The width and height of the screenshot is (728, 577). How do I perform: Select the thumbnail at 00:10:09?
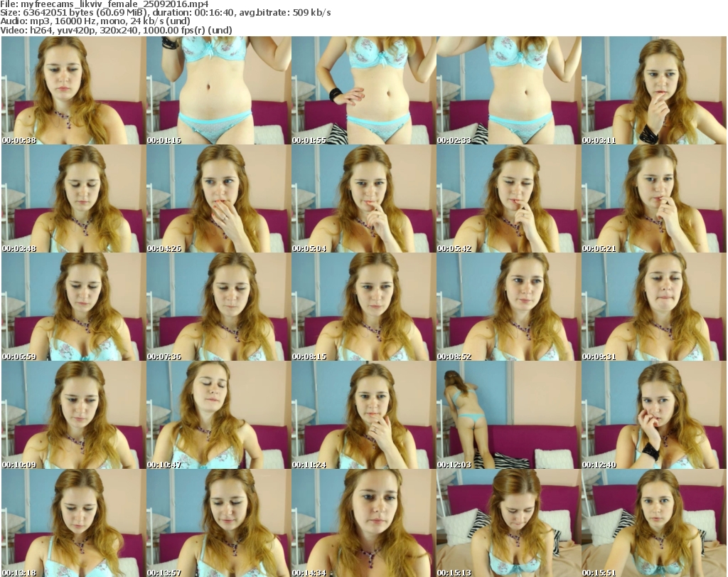pyautogui.click(x=74, y=415)
